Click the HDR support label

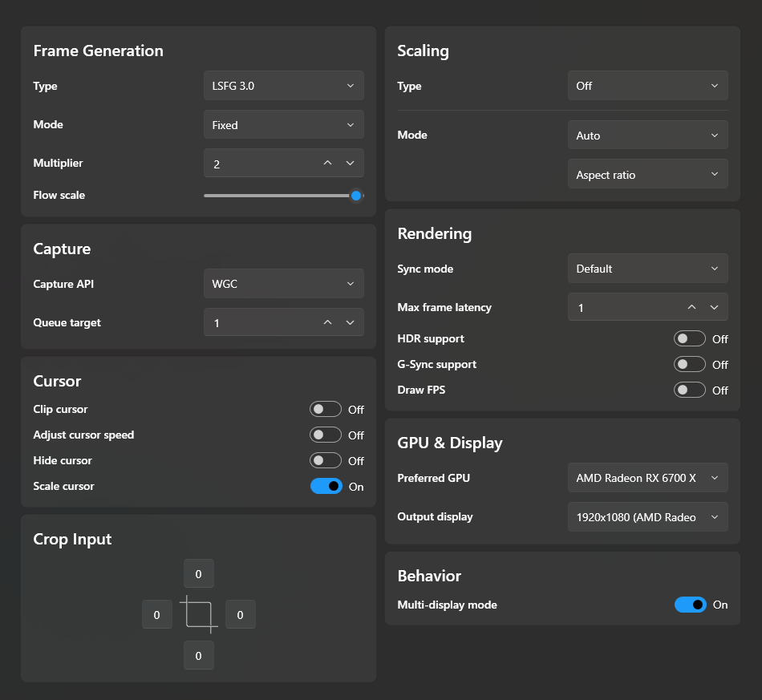431,338
